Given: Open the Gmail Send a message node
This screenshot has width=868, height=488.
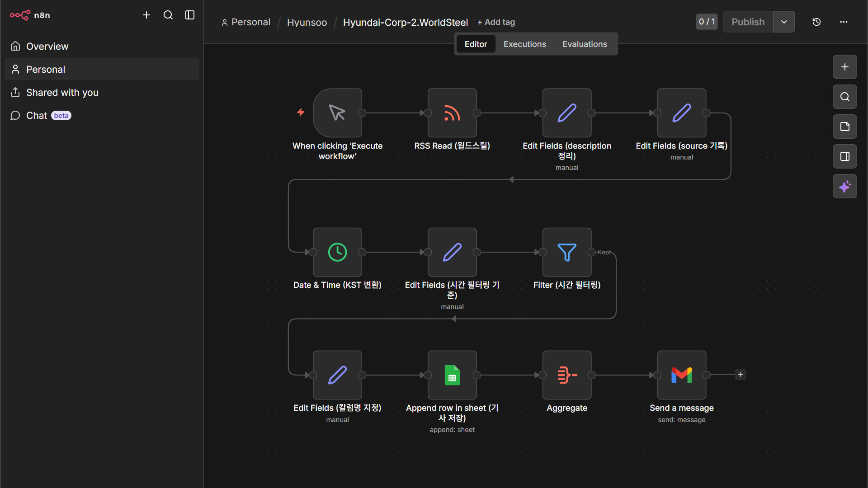Looking at the screenshot, I should click(682, 375).
